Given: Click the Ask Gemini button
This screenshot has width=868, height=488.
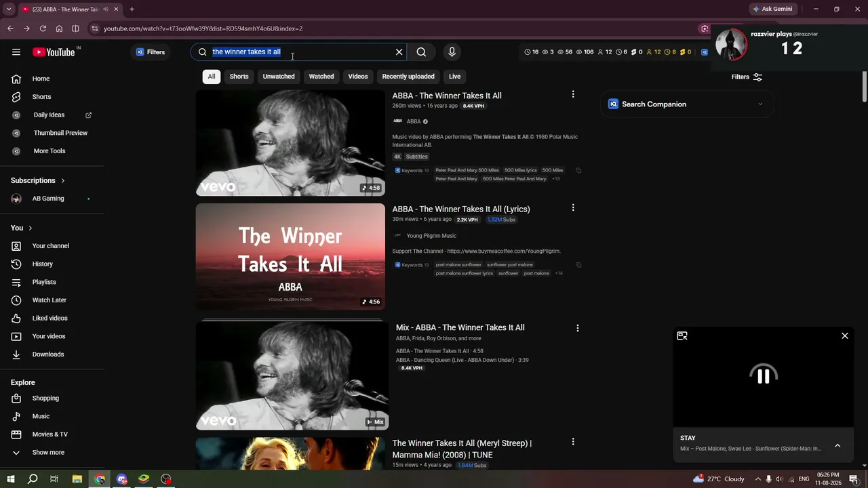Looking at the screenshot, I should [772, 9].
